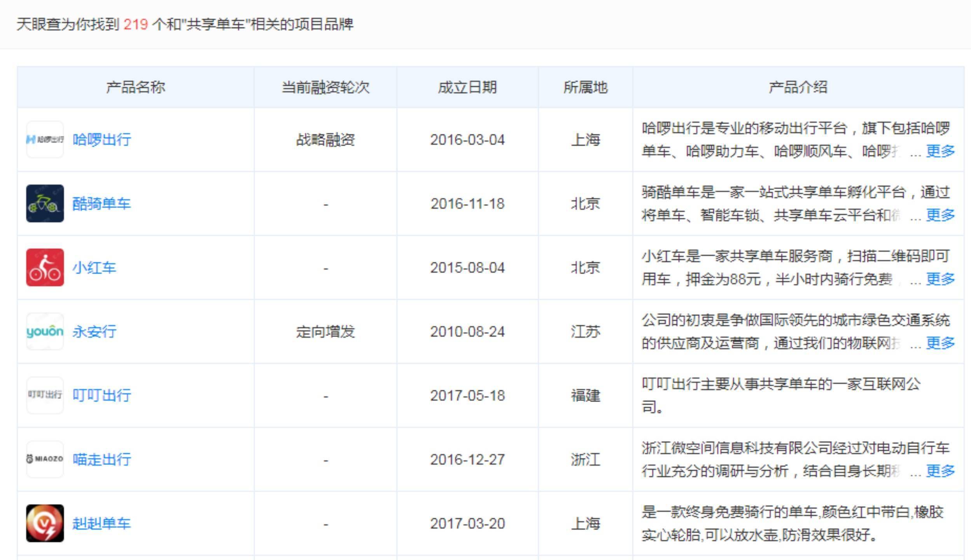This screenshot has height=560, width=971.
Task: Expand 更多 in 哈啰出行 description
Action: coord(940,151)
